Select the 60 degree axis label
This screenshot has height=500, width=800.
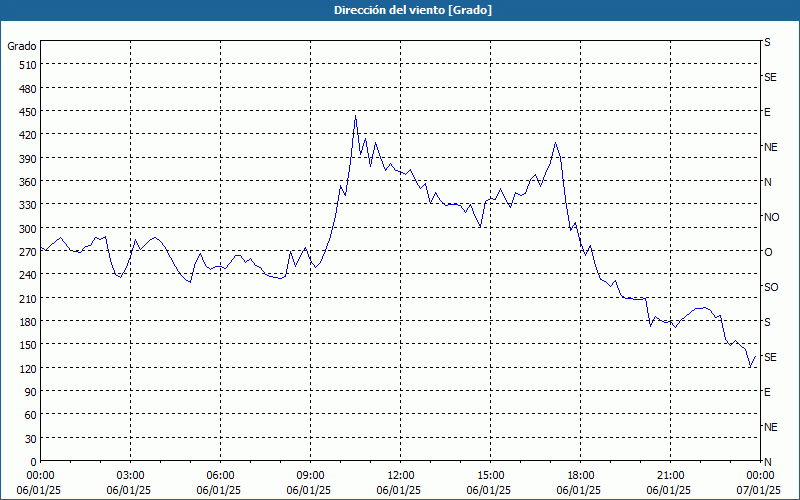pyautogui.click(x=31, y=415)
